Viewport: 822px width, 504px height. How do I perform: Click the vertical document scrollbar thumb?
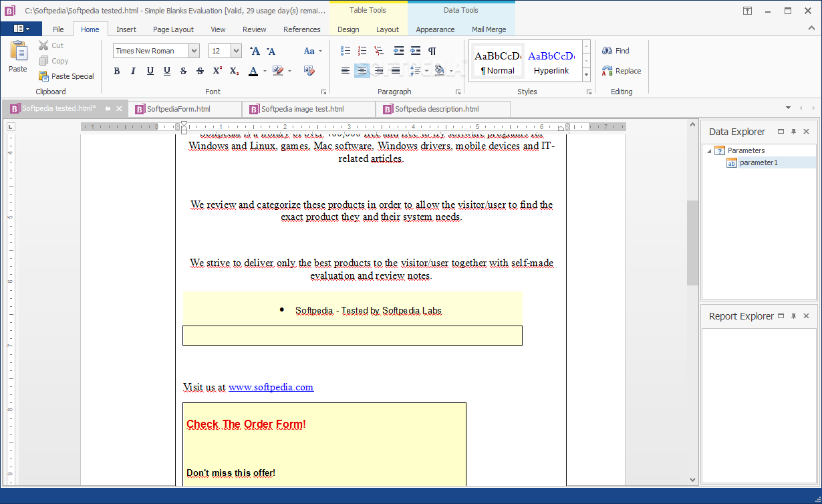692,243
